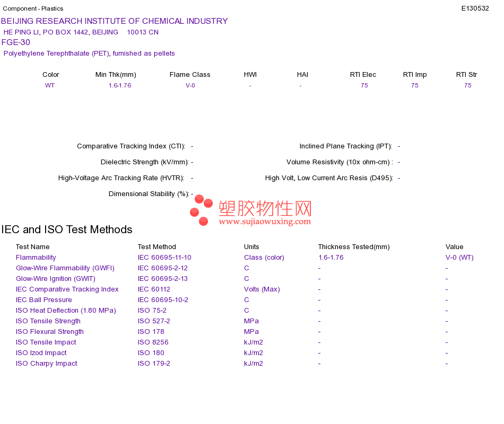Click Inclined Plane Tracking (IPT) label
This screenshot has width=504, height=424.
(345, 146)
